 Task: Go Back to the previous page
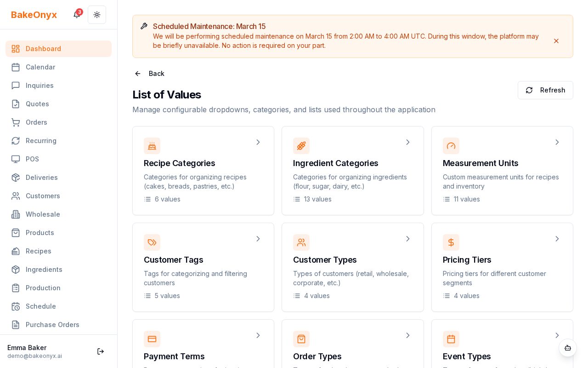pos(149,74)
